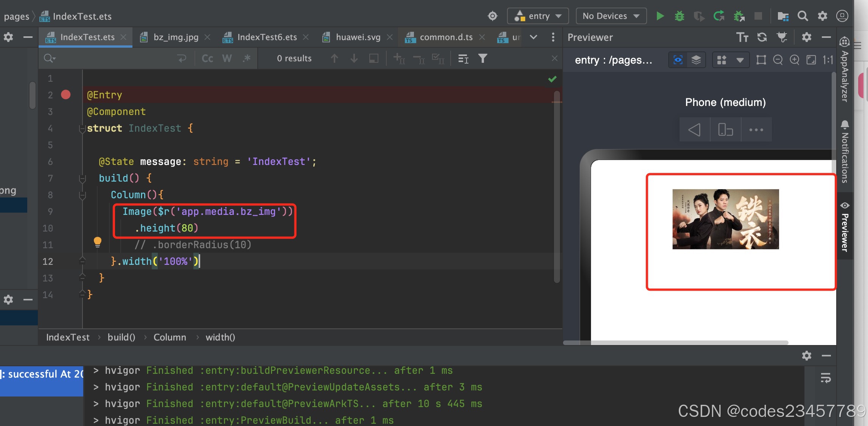Expand the hidden editor tabs list

click(x=533, y=37)
